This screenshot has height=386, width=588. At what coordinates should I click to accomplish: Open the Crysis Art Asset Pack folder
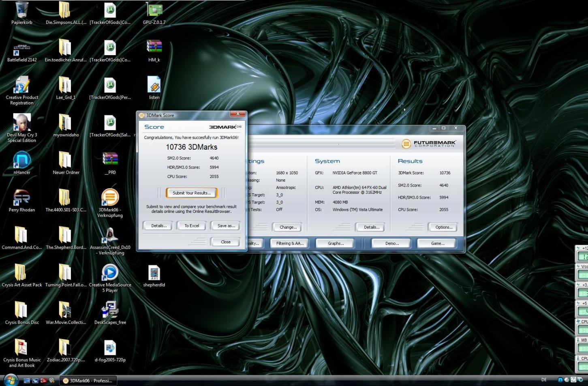[22, 276]
